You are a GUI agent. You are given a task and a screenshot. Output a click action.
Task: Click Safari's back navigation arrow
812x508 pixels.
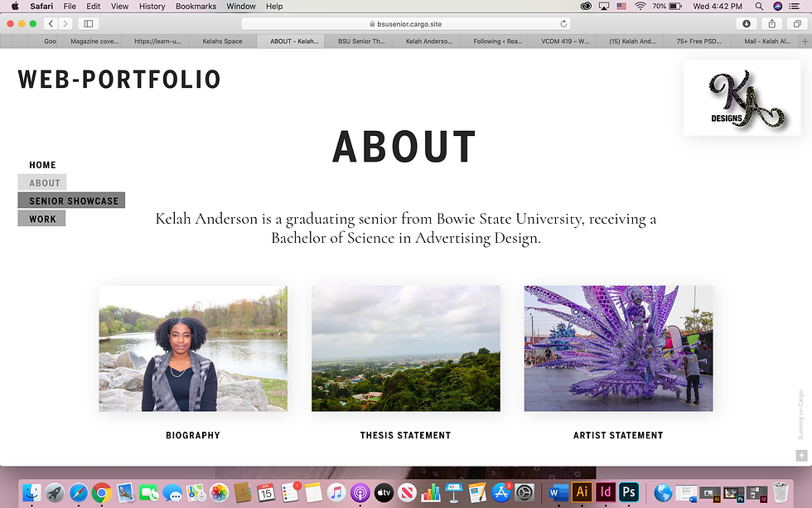coord(51,24)
